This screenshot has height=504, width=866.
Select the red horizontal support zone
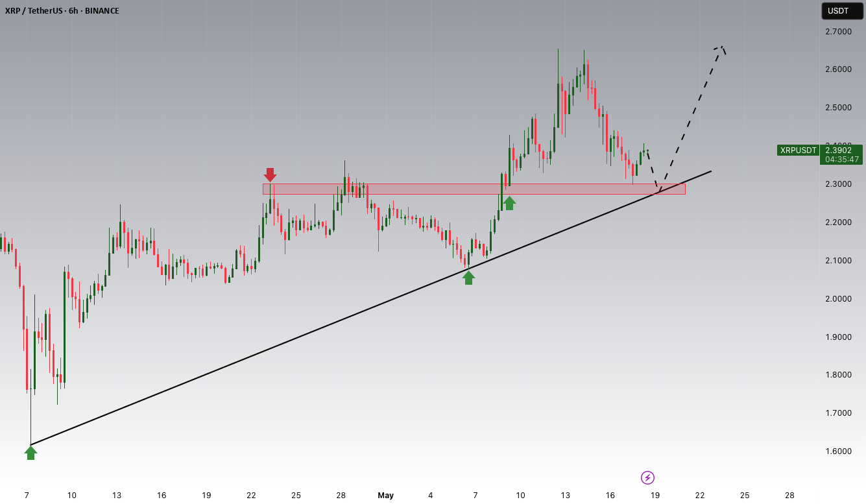tap(474, 189)
